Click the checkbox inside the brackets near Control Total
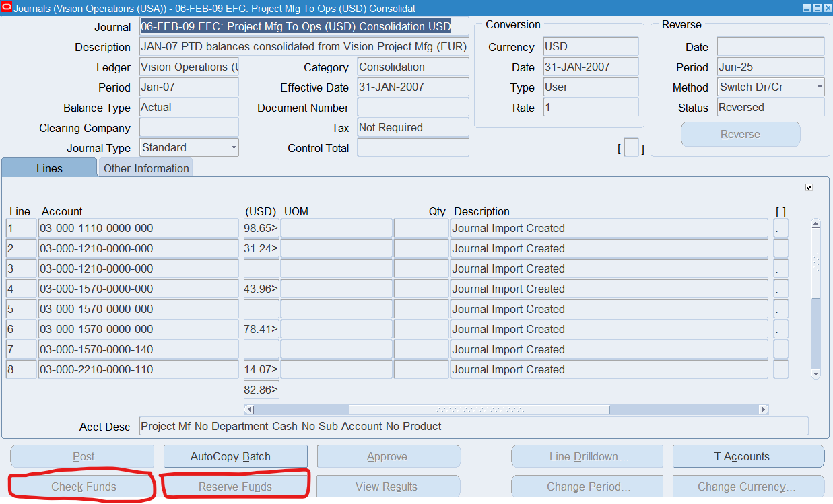This screenshot has width=833, height=504. point(632,147)
